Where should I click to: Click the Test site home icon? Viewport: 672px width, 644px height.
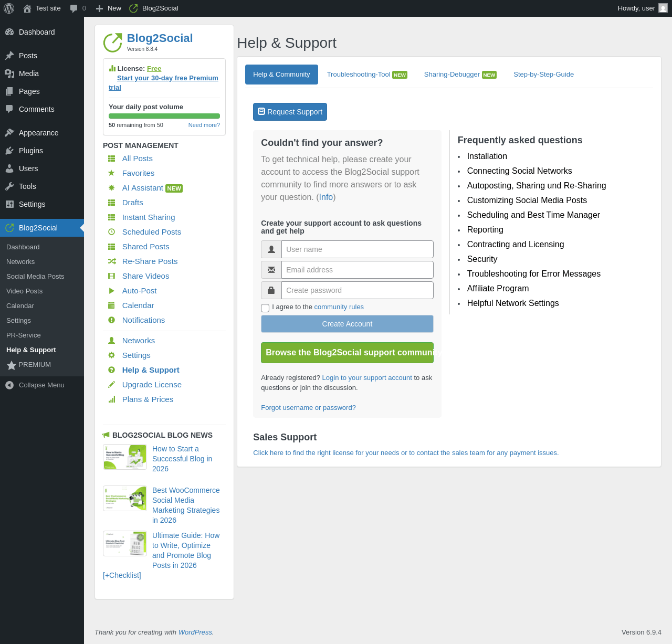pyautogui.click(x=27, y=8)
